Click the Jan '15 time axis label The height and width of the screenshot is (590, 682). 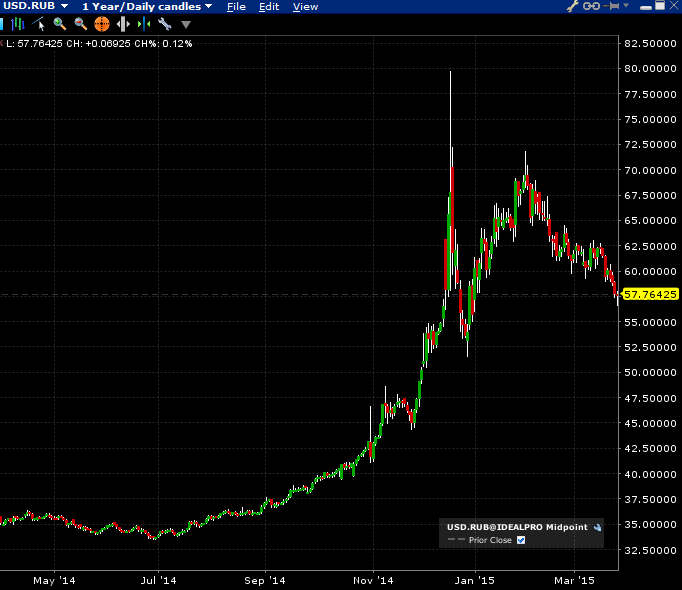pos(475,580)
